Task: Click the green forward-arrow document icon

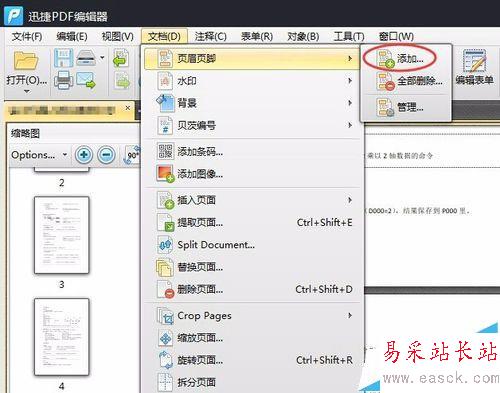Action: point(121,80)
